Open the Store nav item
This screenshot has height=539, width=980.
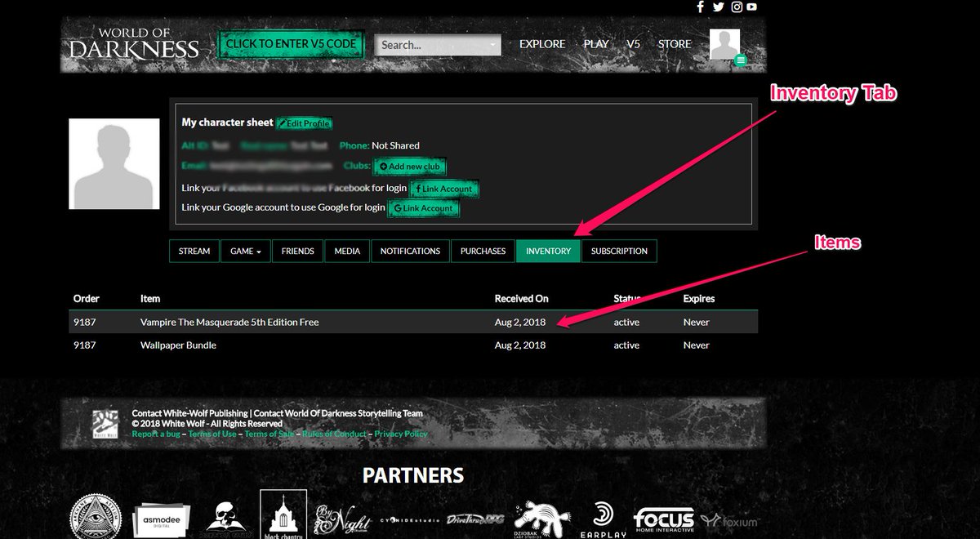[x=675, y=44]
